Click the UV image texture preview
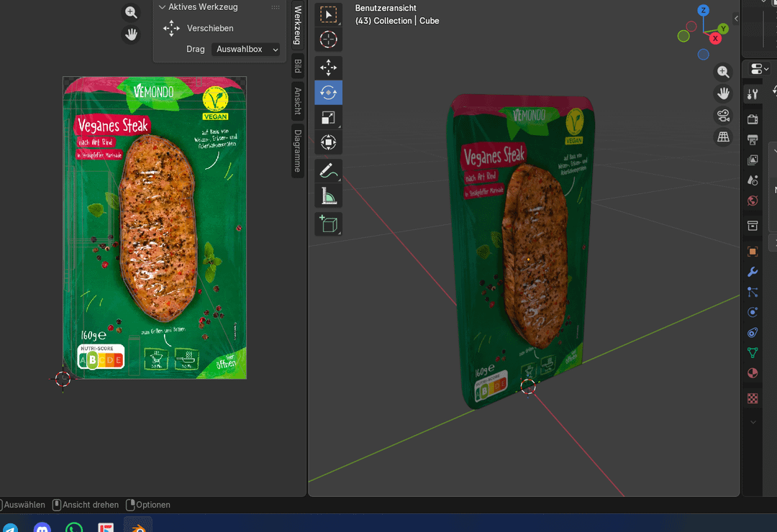This screenshot has height=532, width=777. tap(155, 228)
